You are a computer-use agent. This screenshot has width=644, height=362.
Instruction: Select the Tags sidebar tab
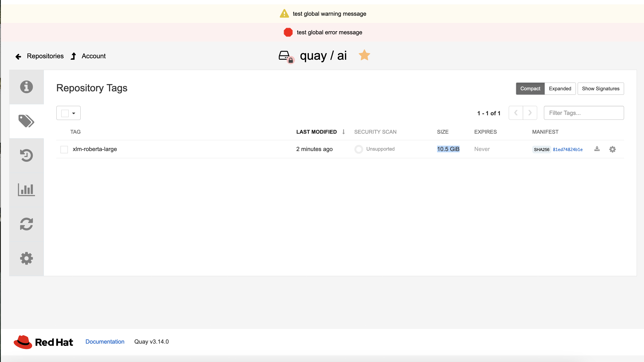[x=26, y=121]
